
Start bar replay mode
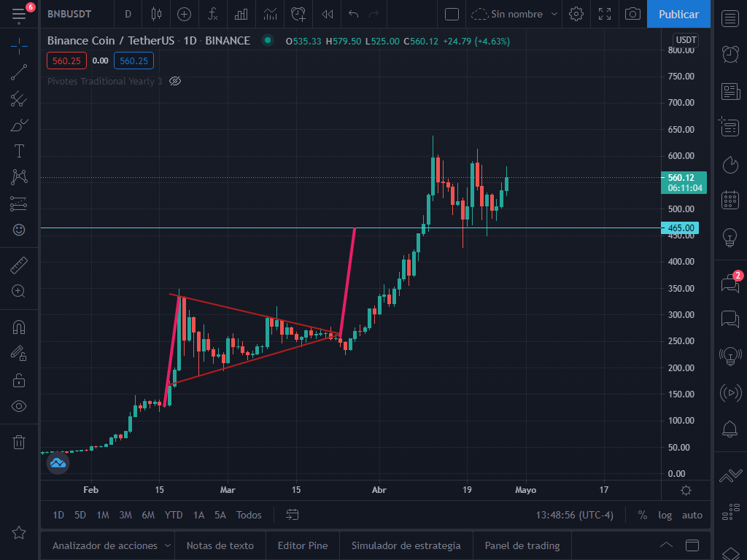[x=328, y=15]
